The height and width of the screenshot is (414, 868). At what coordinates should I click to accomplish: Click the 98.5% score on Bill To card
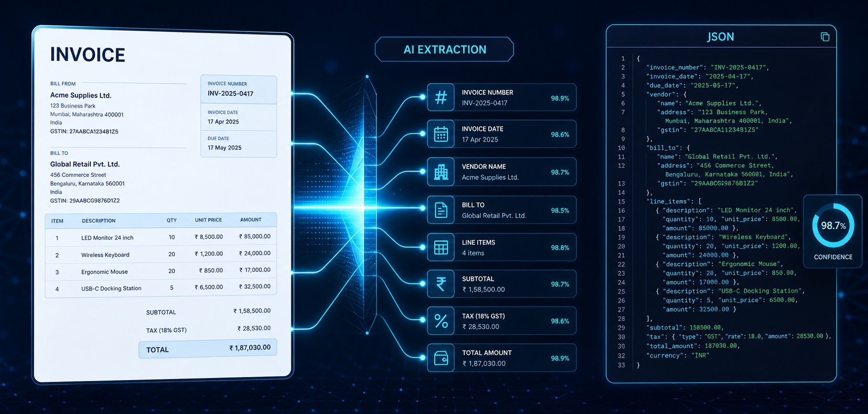tap(560, 210)
